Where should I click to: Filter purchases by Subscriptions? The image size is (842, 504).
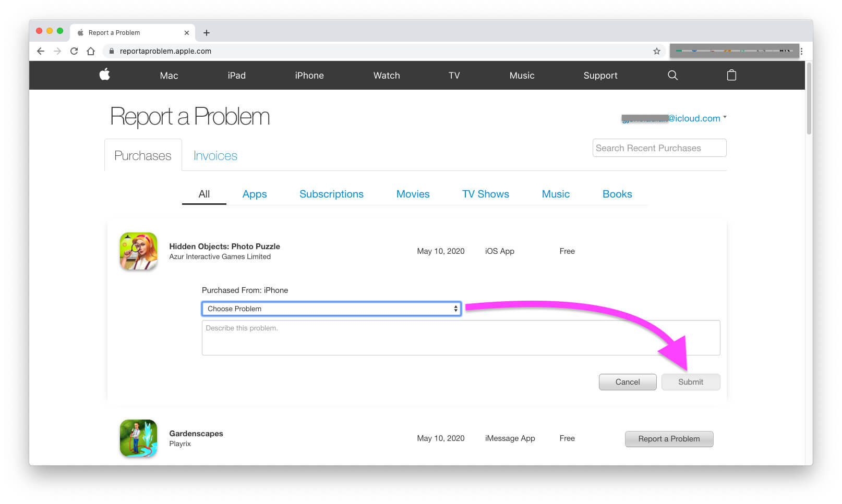click(x=331, y=193)
